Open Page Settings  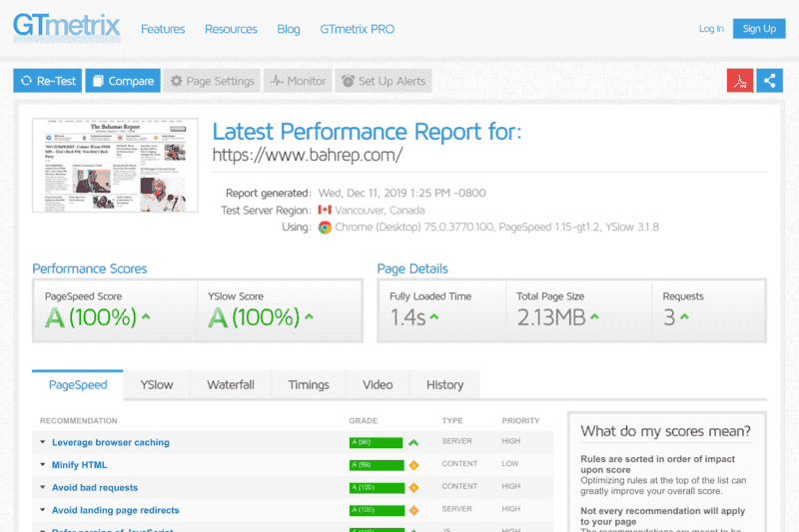coord(212,81)
